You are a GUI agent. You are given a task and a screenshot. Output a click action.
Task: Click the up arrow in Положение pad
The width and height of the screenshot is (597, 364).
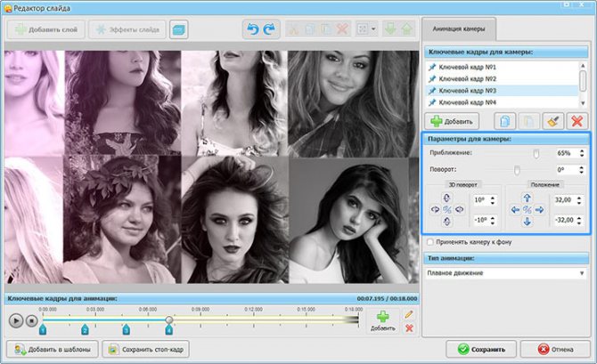527,198
